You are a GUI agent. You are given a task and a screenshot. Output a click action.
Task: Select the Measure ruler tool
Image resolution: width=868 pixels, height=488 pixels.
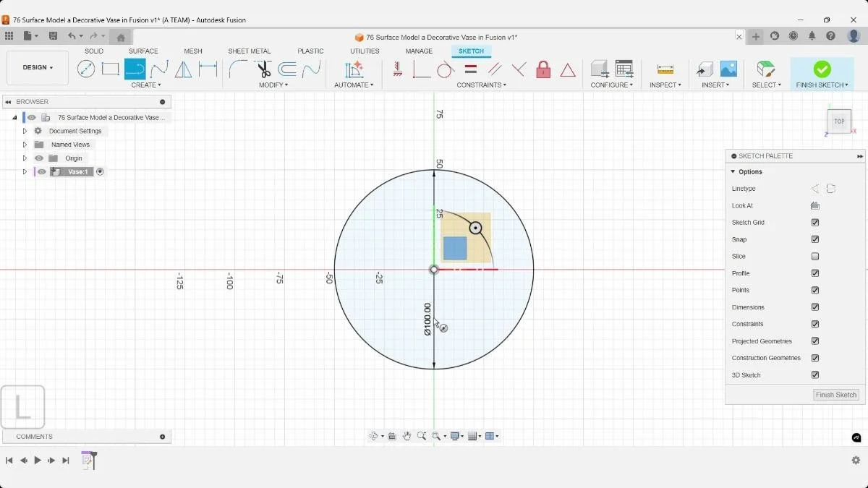665,69
